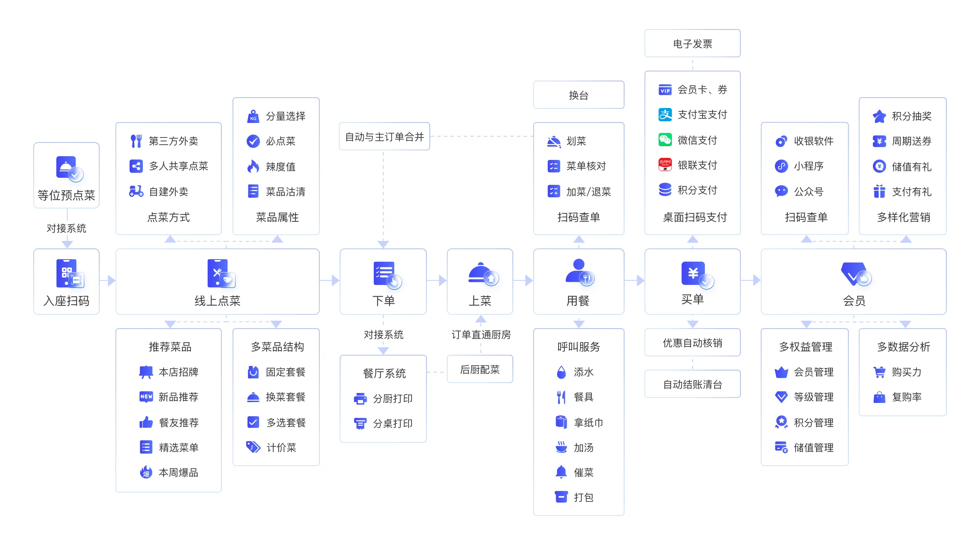Click the UnionPay payment icon
This screenshot has width=980, height=545.
pyautogui.click(x=665, y=165)
